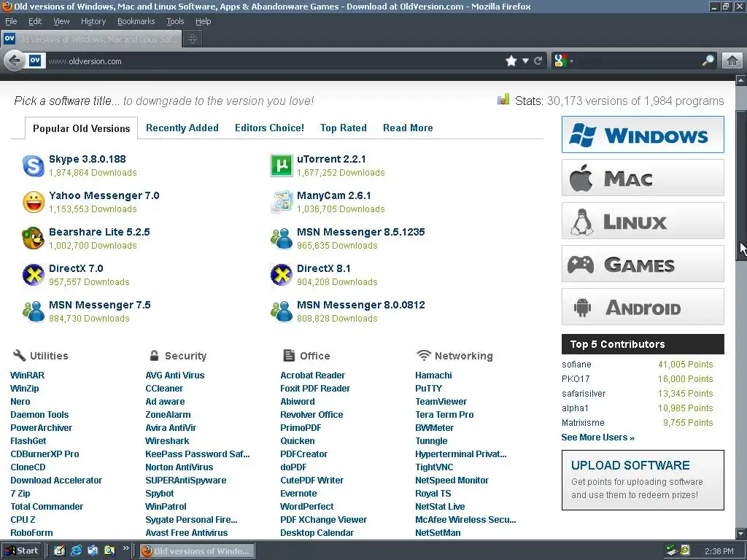Open the Help menu

pos(204,21)
